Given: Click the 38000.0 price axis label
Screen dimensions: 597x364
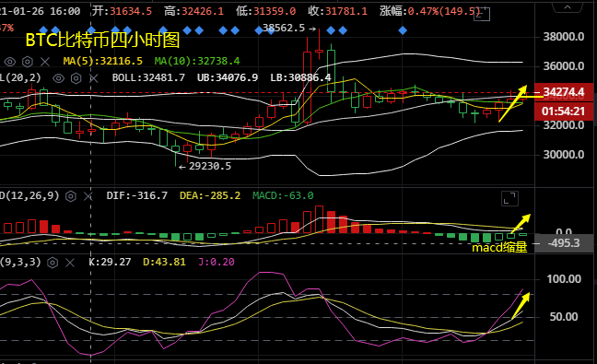Looking at the screenshot, I should (564, 37).
